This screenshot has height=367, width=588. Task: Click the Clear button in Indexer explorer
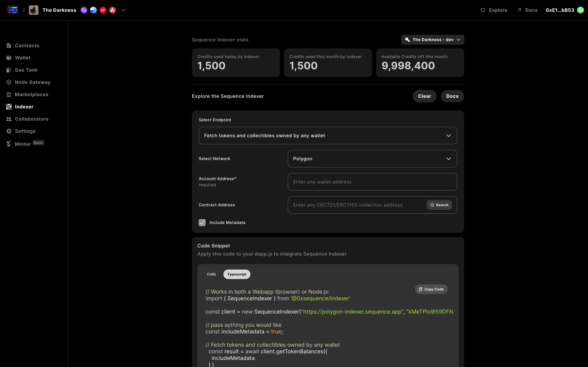tap(424, 96)
